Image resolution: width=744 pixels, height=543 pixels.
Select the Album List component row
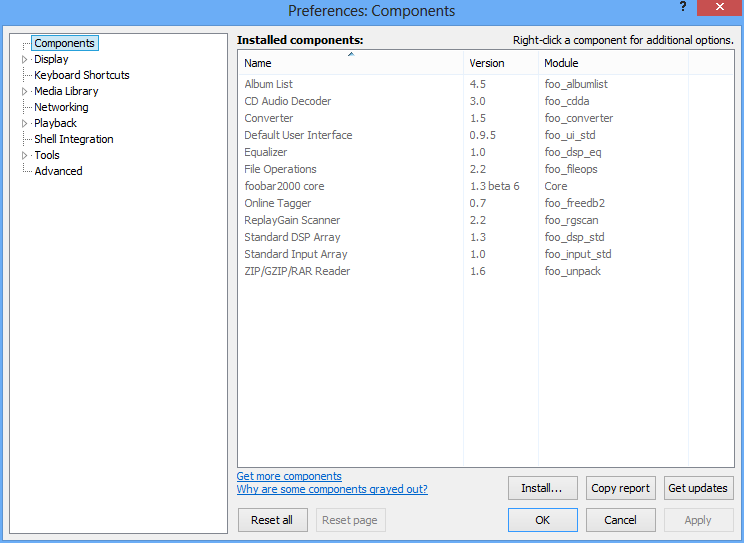(486, 84)
